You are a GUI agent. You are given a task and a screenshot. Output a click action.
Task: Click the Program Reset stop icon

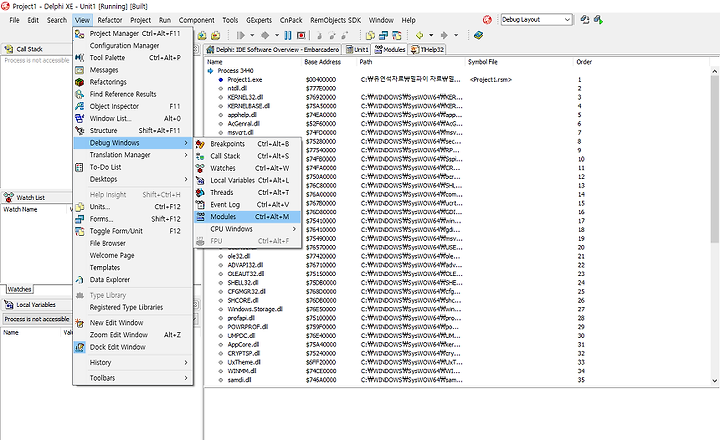[x=301, y=35]
